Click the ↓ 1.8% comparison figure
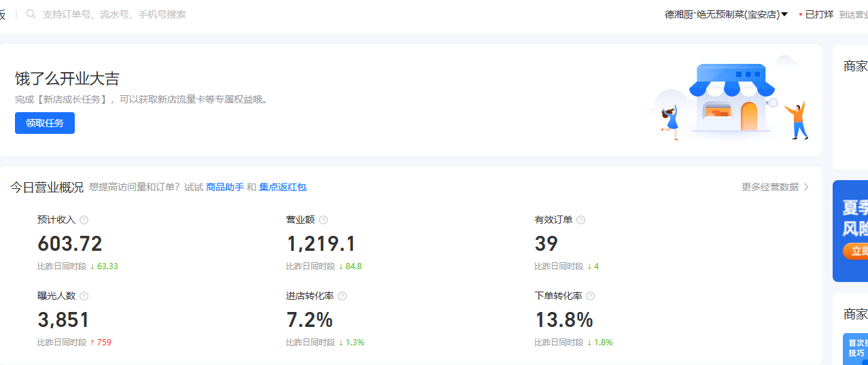This screenshot has height=365, width=868. (x=600, y=342)
